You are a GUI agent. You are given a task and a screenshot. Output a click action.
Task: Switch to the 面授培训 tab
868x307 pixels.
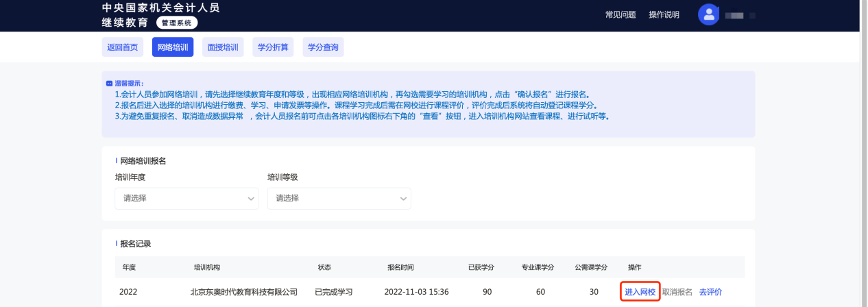[x=223, y=47]
